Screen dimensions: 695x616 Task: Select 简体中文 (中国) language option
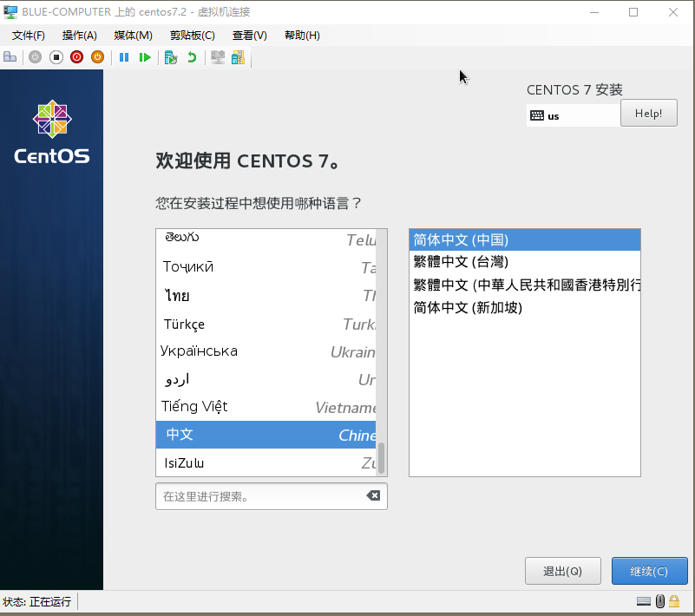point(486,239)
